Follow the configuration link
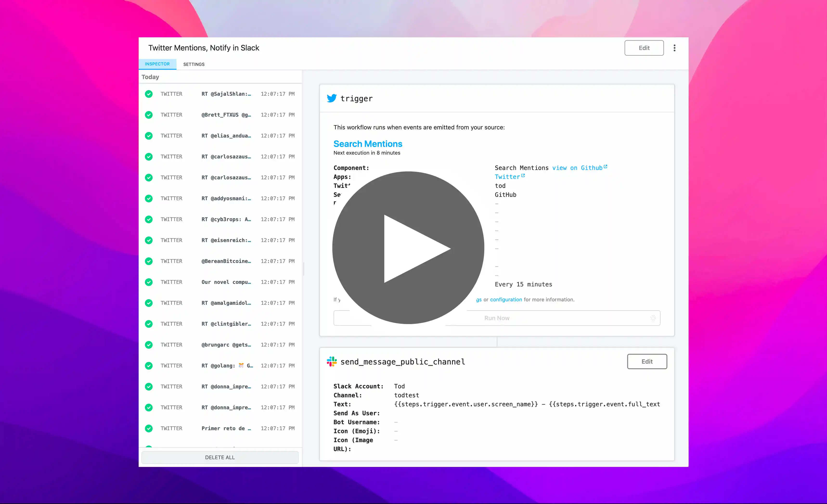 (506, 300)
